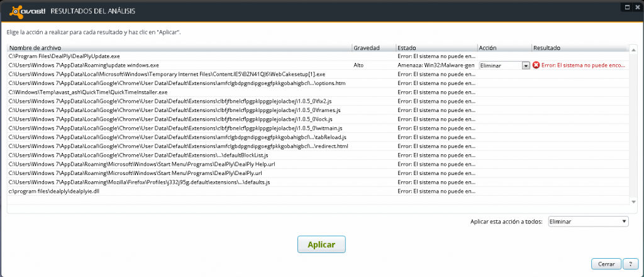The height and width of the screenshot is (277, 644).
Task: Select the fix2.js row
Action: pyautogui.click(x=318, y=101)
